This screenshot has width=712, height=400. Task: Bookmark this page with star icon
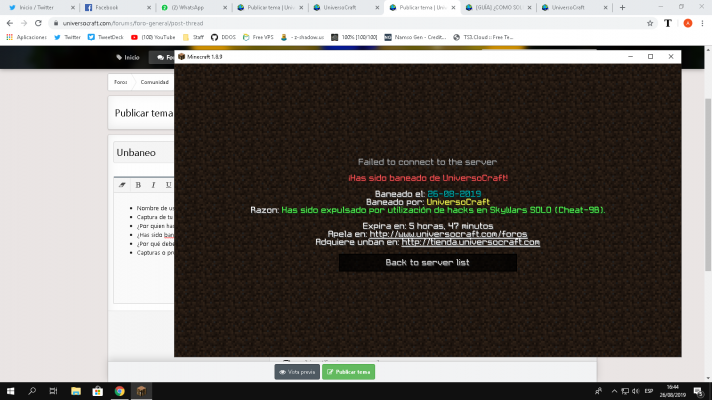[650, 23]
